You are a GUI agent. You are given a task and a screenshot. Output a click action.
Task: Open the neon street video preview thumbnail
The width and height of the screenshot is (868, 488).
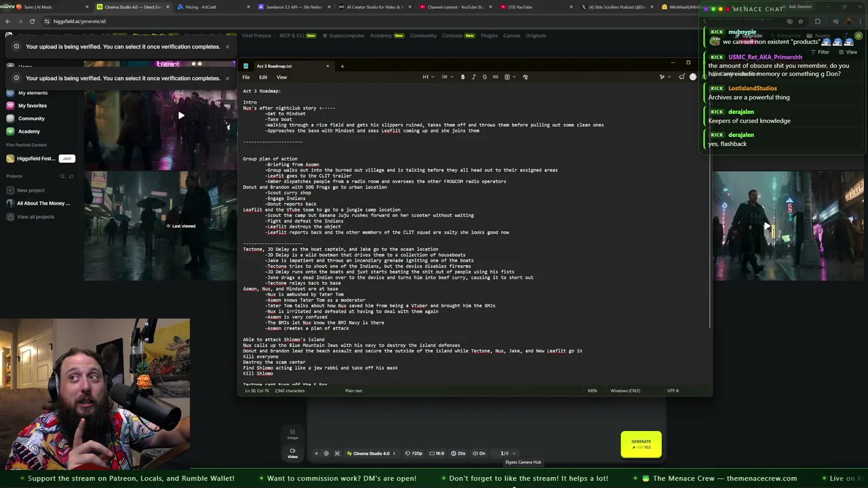click(x=789, y=226)
